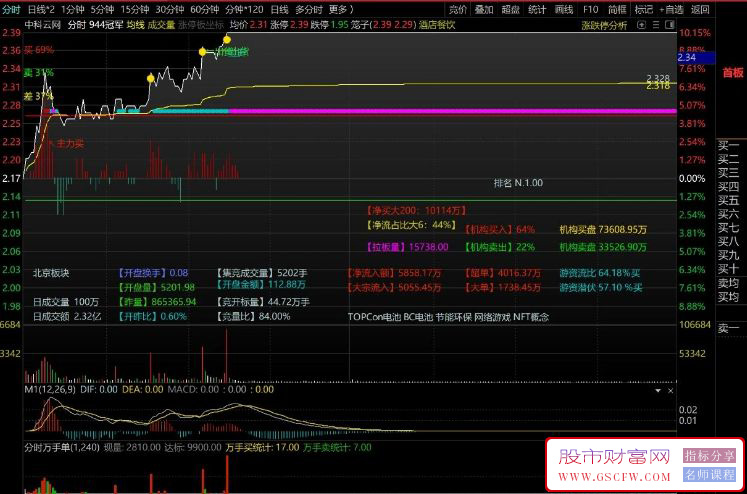Open the 统计 statistics tool
Image resolution: width=747 pixels, height=494 pixels.
(537, 10)
